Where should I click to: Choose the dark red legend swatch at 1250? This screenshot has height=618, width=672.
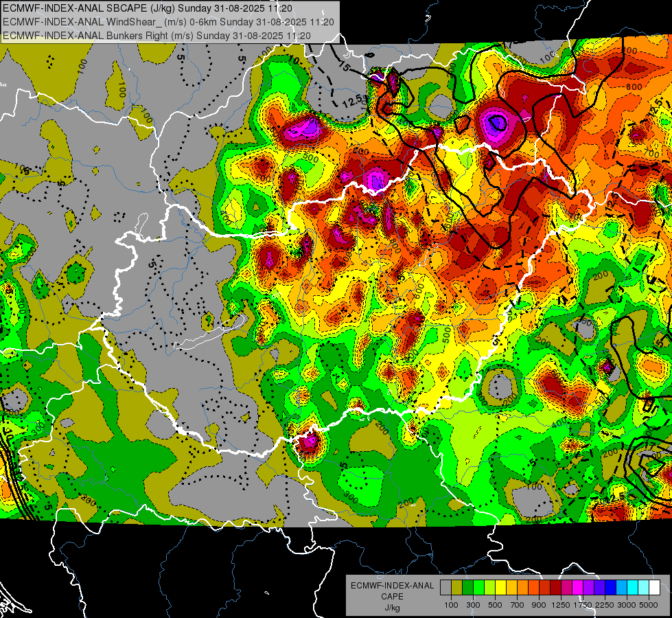pyautogui.click(x=556, y=587)
